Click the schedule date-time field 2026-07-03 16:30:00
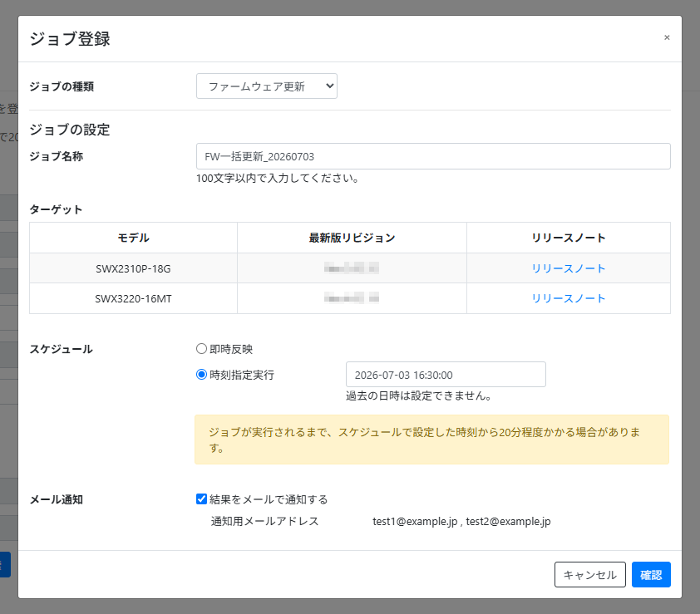700x614 pixels. click(446, 375)
